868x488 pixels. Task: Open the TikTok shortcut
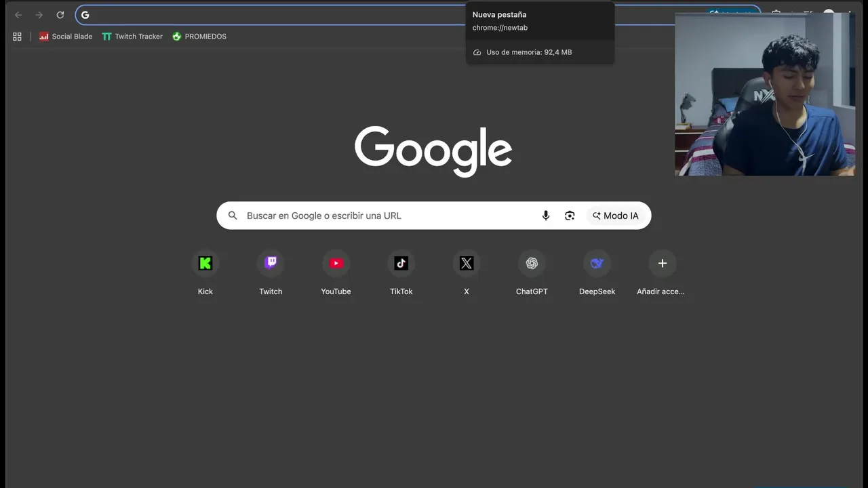click(401, 273)
